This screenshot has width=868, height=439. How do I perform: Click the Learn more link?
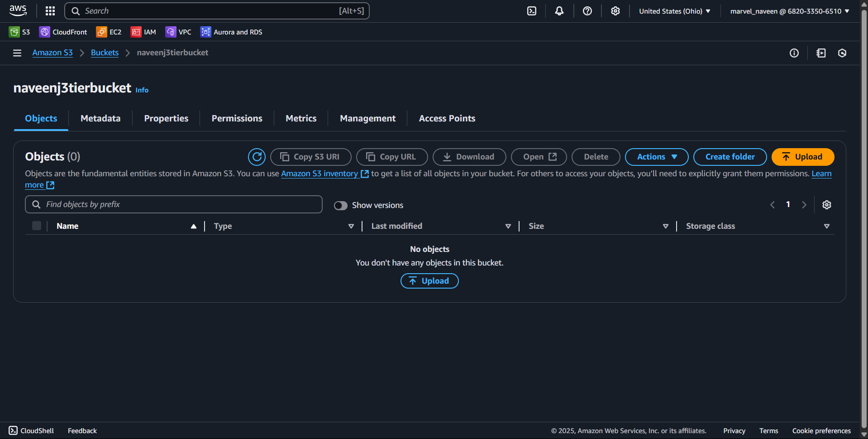821,174
